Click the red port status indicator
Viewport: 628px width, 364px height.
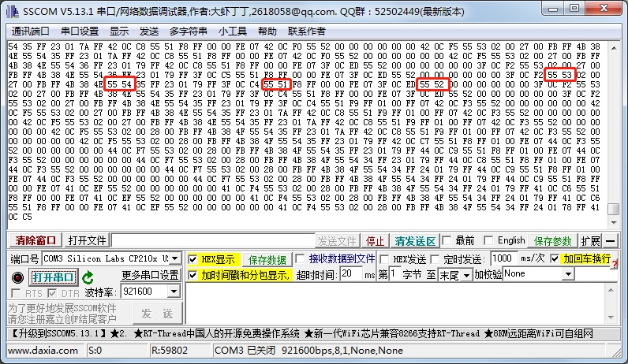[x=17, y=277]
